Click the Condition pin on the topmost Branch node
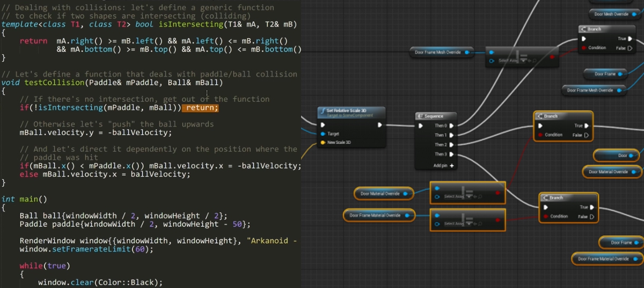This screenshot has width=644, height=288. pos(583,48)
